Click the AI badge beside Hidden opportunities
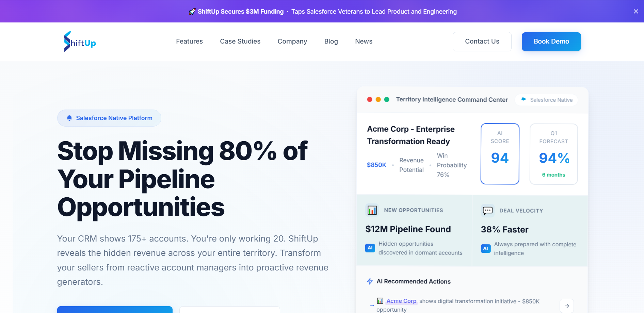 coord(370,248)
